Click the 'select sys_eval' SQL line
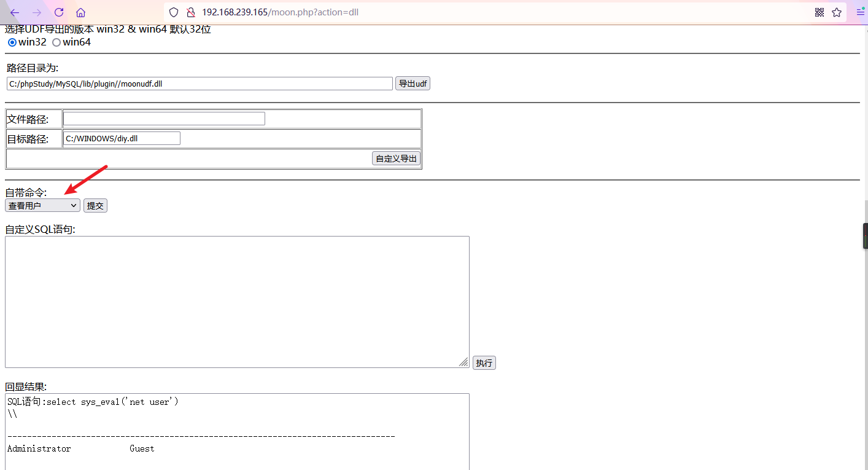 point(93,402)
